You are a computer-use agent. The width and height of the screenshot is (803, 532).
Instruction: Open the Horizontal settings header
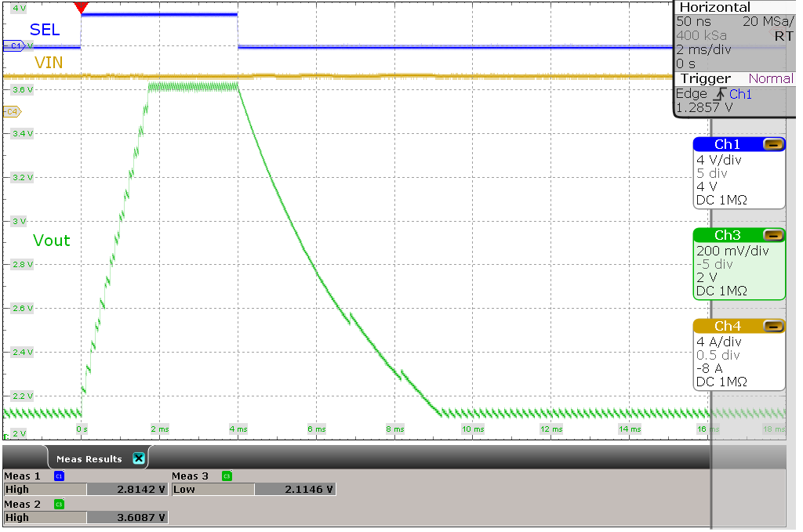click(x=716, y=7)
